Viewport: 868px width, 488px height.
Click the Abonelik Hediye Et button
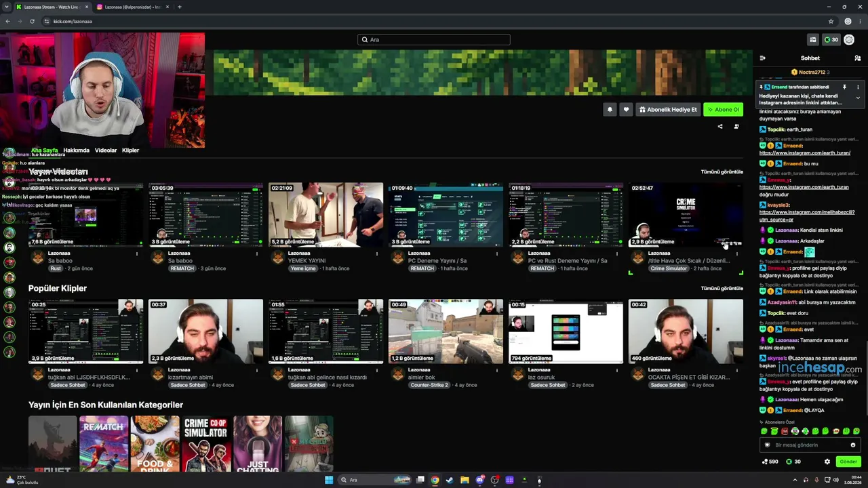[668, 109]
